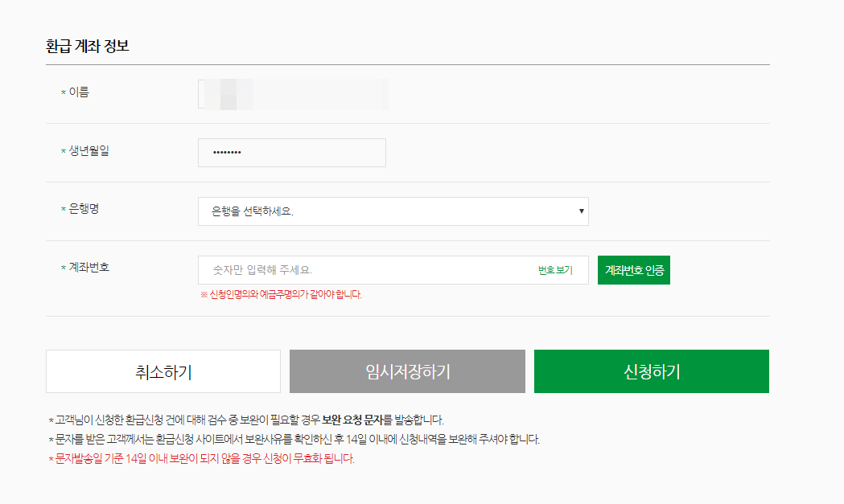Open the 은행명 bank selection dropdown
The image size is (844, 504).
click(x=393, y=211)
